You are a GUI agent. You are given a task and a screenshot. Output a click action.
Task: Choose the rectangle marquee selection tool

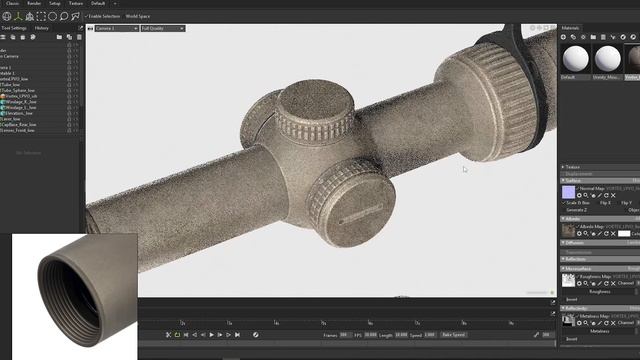pos(41,16)
